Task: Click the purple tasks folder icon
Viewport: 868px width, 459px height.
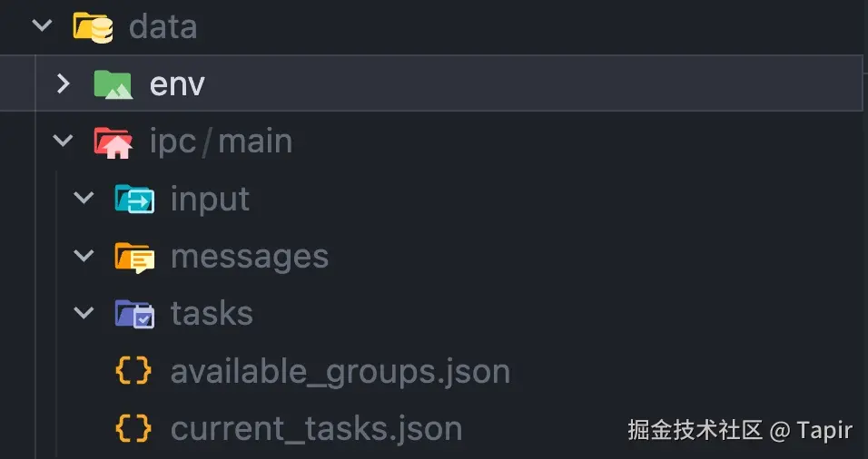Action: pyautogui.click(x=134, y=314)
